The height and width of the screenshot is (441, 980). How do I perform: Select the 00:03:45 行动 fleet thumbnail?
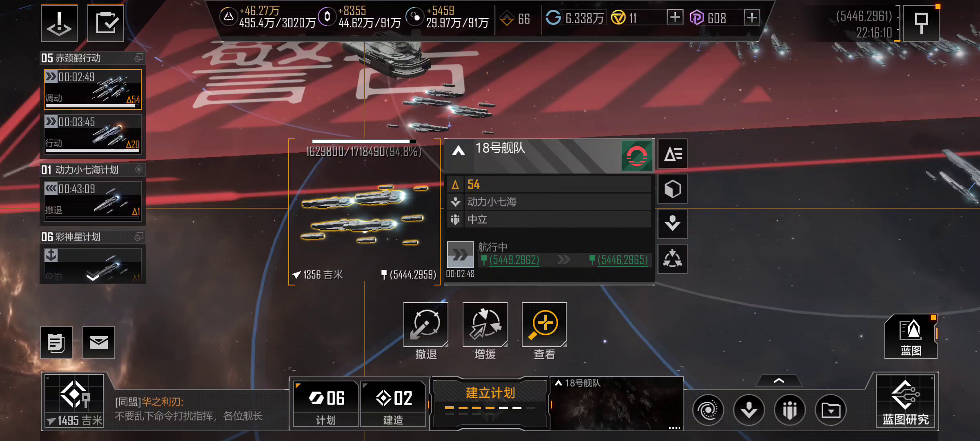pyautogui.click(x=93, y=134)
